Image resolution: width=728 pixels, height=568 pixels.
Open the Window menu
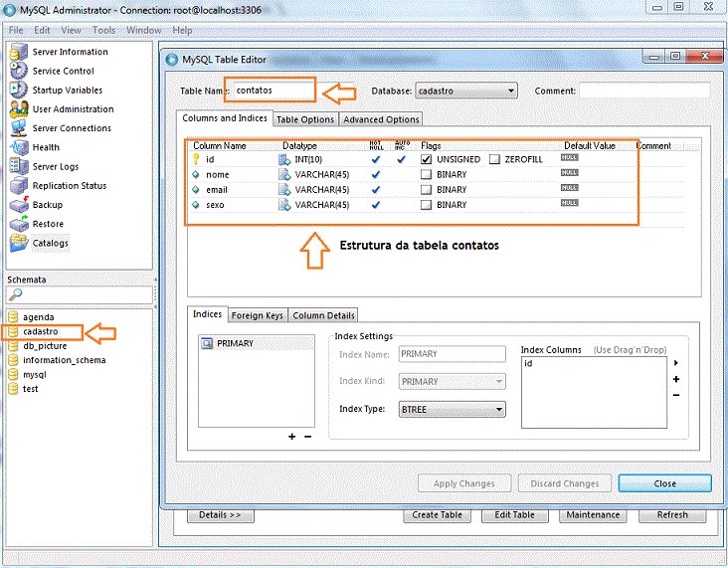[x=144, y=30]
